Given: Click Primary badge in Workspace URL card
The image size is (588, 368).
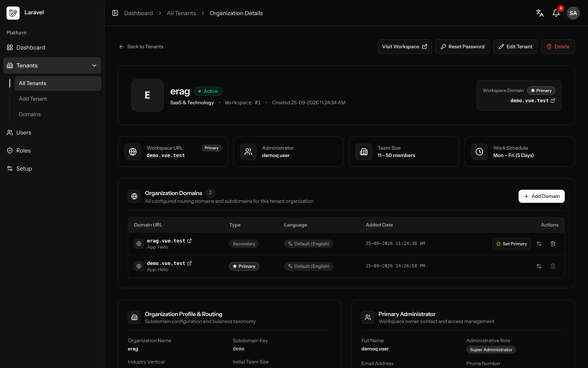Looking at the screenshot, I should point(211,148).
